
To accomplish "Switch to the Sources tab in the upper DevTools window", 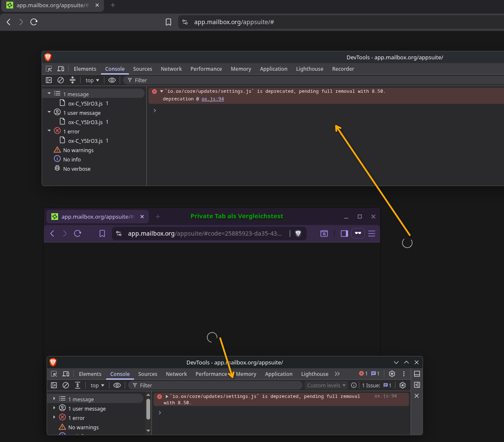I will point(143,69).
